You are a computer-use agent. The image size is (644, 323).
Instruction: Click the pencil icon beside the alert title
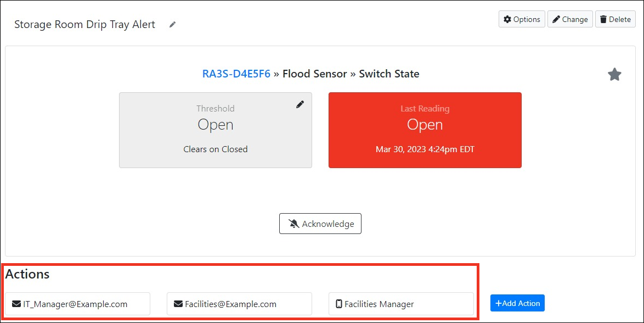click(x=172, y=25)
